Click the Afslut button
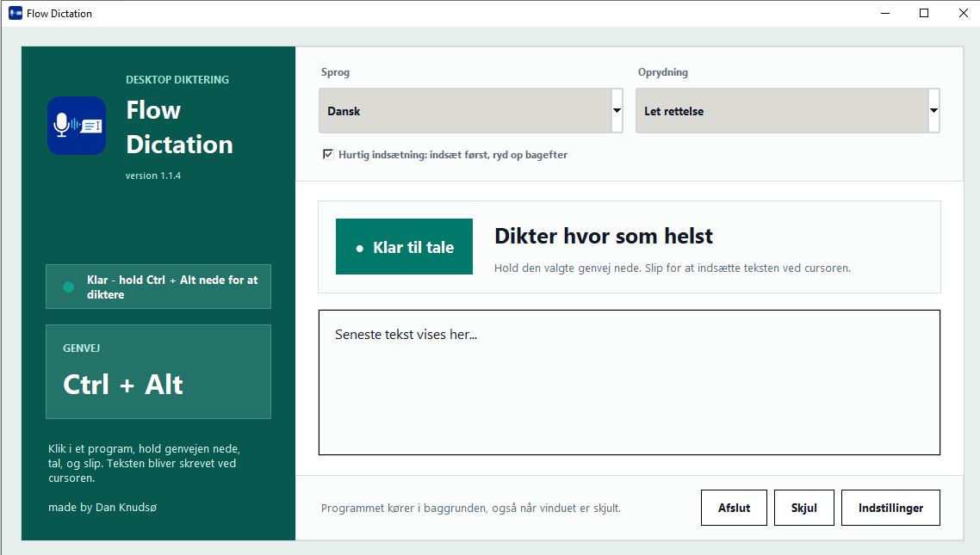Image resolution: width=980 pixels, height=555 pixels. click(734, 508)
